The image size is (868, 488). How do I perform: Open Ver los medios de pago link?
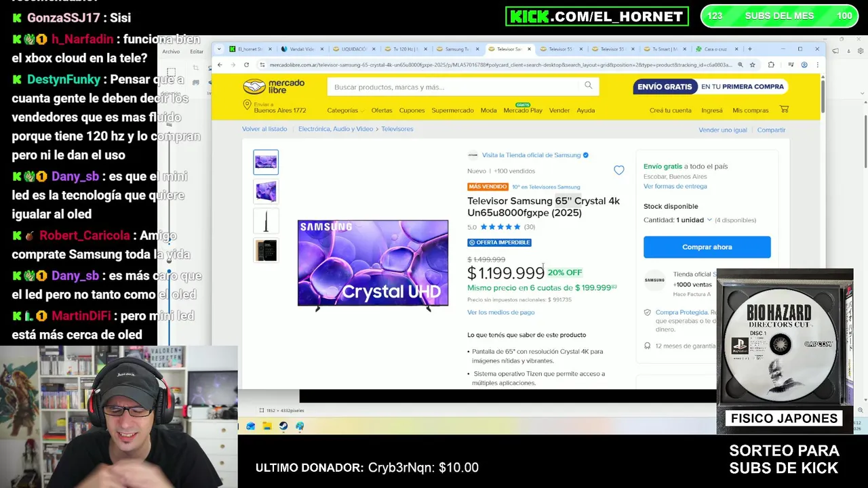tap(500, 312)
